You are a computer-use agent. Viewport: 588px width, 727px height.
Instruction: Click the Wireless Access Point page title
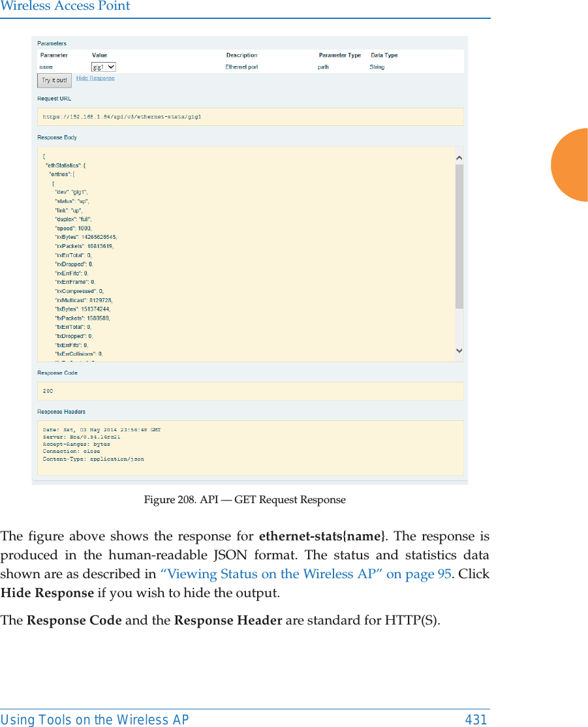coord(65,7)
